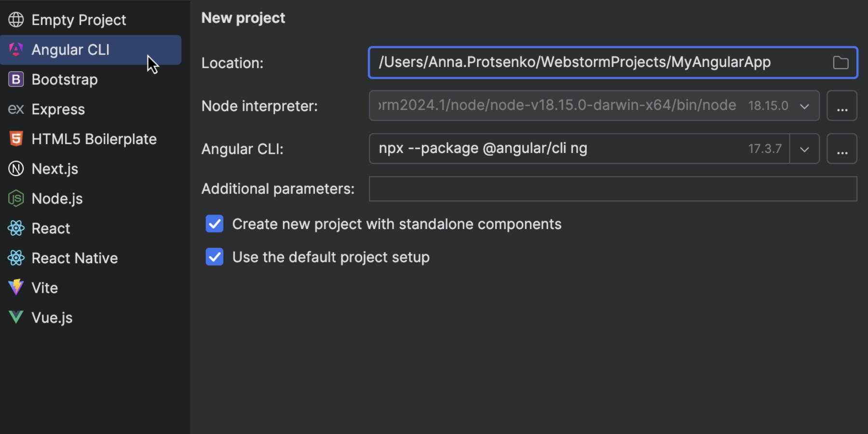Click the 'Use the default project setup' label
Viewport: 868px width, 434px height.
tap(331, 258)
